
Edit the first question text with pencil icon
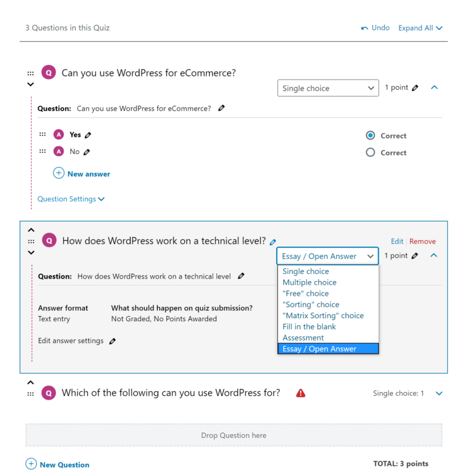coord(221,109)
